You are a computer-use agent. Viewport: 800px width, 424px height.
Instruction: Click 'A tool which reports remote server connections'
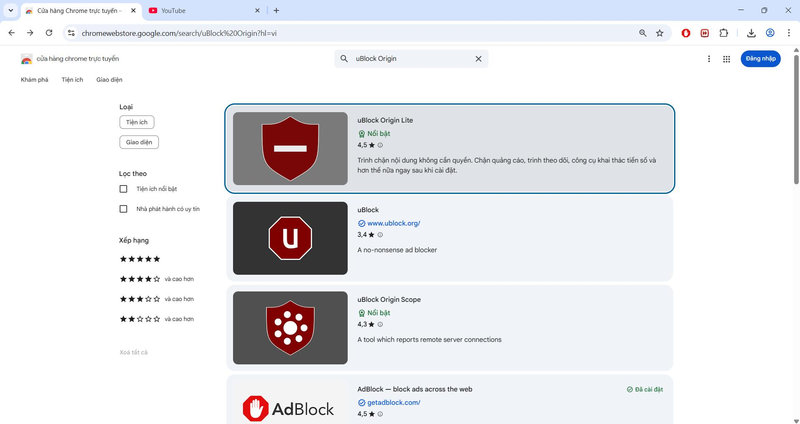click(x=429, y=339)
